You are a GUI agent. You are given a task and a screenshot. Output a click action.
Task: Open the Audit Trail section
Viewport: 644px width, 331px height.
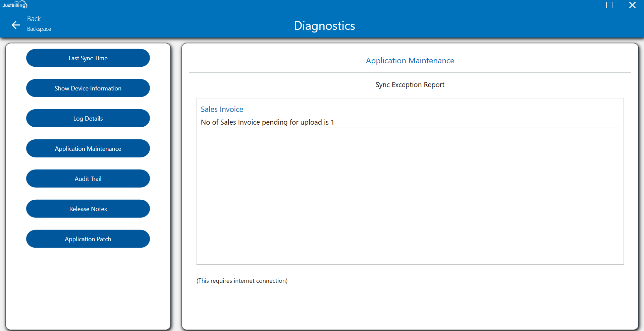click(x=88, y=179)
